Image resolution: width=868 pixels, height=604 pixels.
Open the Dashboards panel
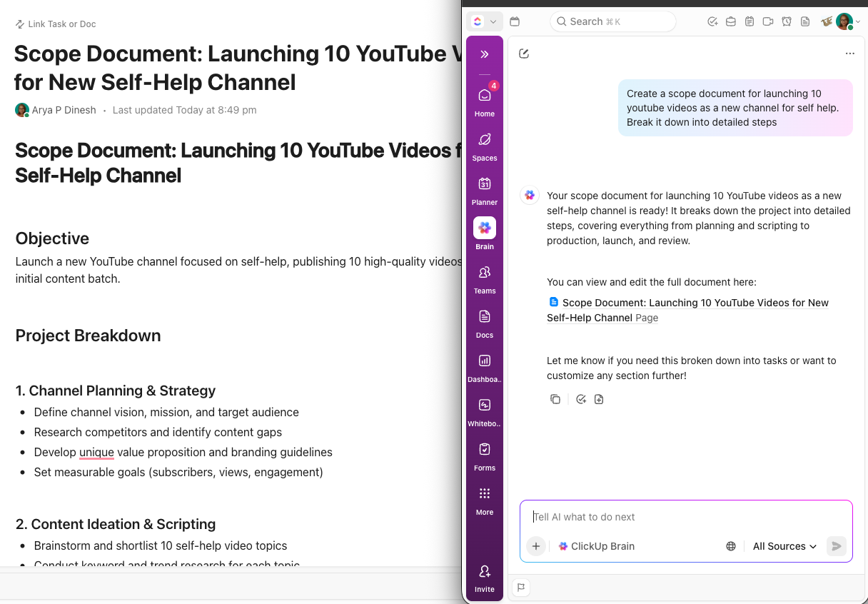484,365
